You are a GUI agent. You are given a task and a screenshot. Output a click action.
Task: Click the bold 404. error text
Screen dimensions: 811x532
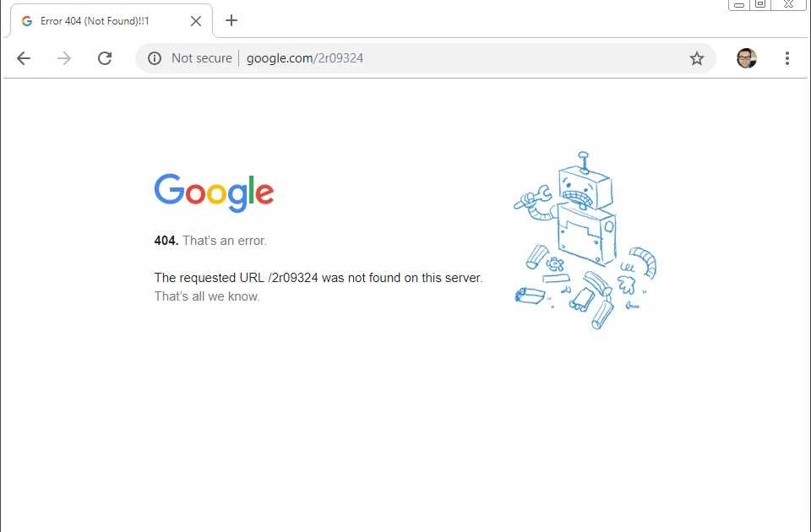[166, 241]
